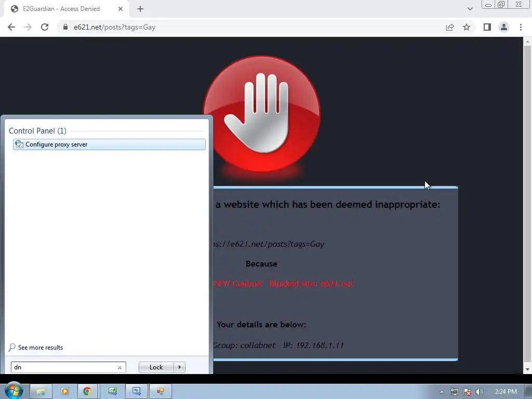The height and width of the screenshot is (399, 532).
Task: Open the Chrome three-dot menu
Action: tap(521, 27)
